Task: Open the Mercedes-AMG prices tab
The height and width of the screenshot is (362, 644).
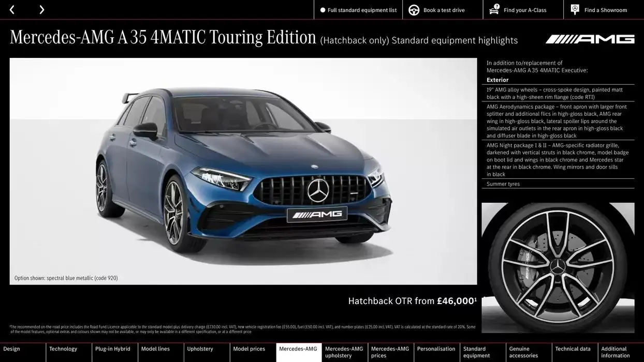Action: (x=390, y=352)
